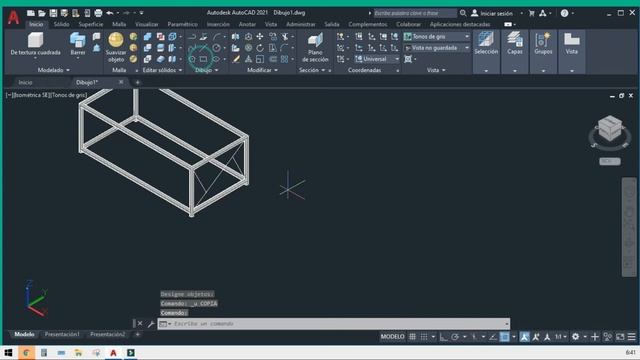Open the Universal UCS dropdown

(x=376, y=59)
